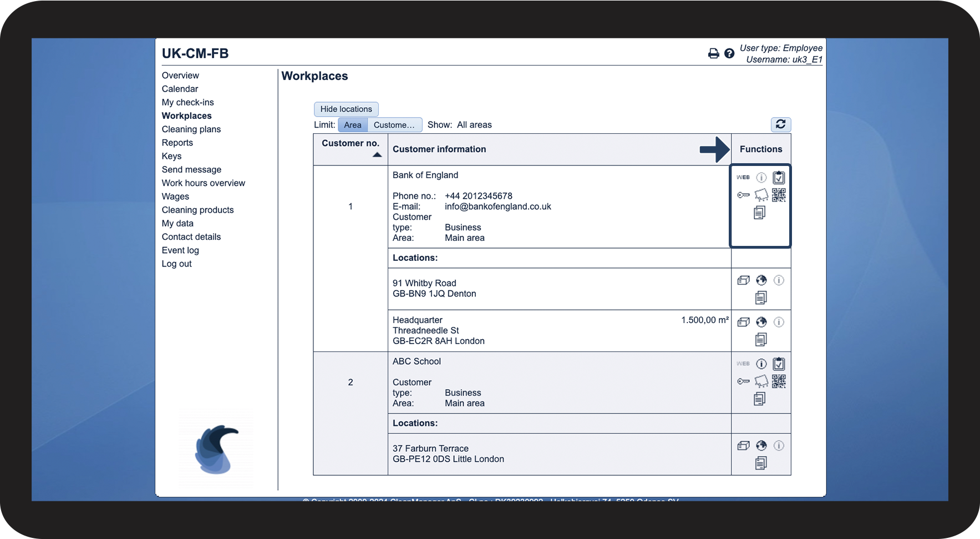This screenshot has height=539, width=980.
Task: Click the box icon for 91 Whitby Road
Action: click(x=744, y=280)
